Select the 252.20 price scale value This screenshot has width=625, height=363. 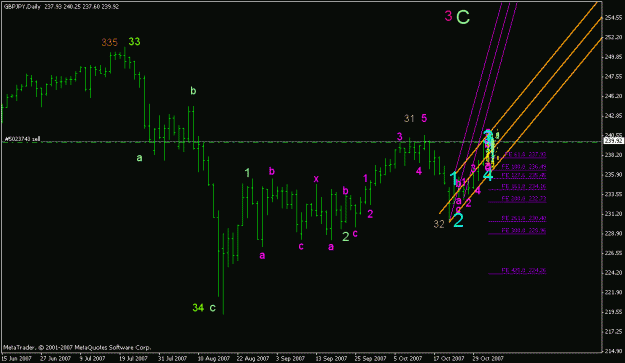[614, 37]
